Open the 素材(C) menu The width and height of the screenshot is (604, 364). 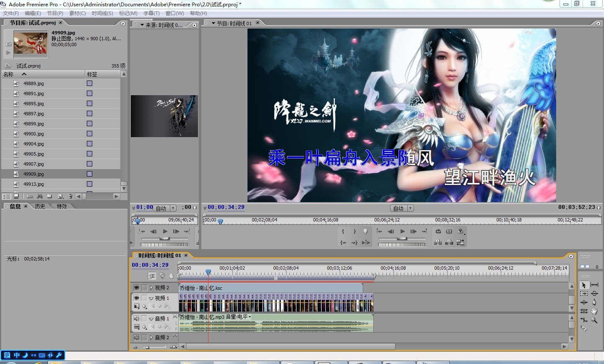tap(78, 13)
